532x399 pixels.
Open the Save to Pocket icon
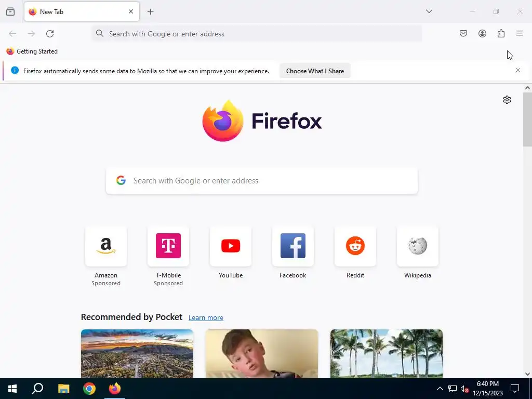[463, 33]
